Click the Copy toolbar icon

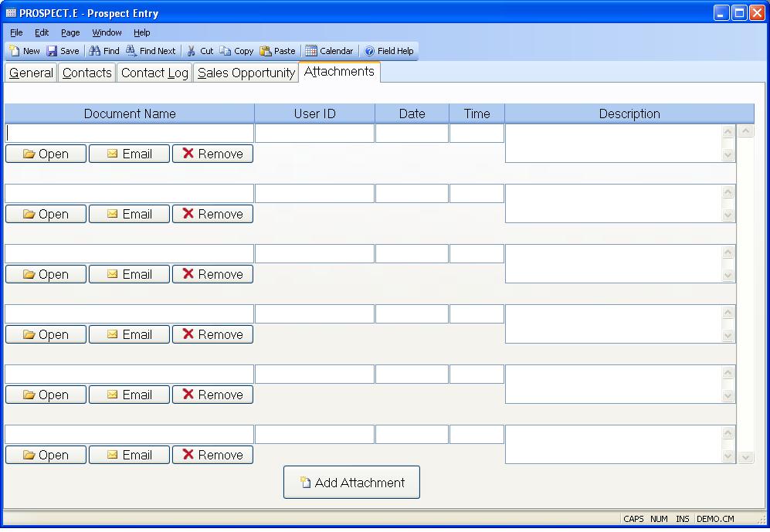[x=226, y=51]
